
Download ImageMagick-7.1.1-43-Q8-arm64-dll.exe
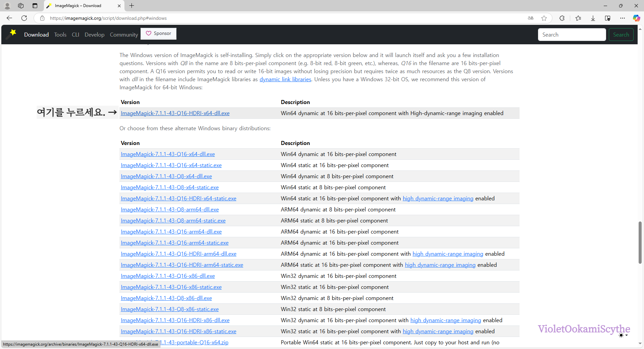point(170,209)
